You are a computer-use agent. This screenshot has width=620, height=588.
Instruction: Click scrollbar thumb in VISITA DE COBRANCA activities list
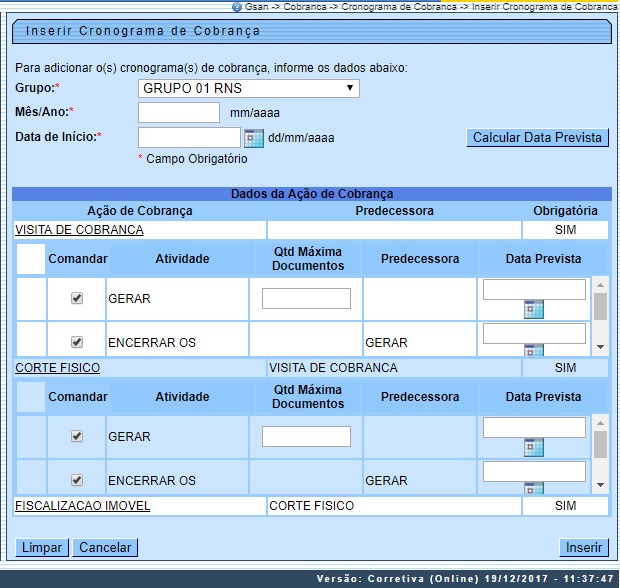click(x=600, y=306)
